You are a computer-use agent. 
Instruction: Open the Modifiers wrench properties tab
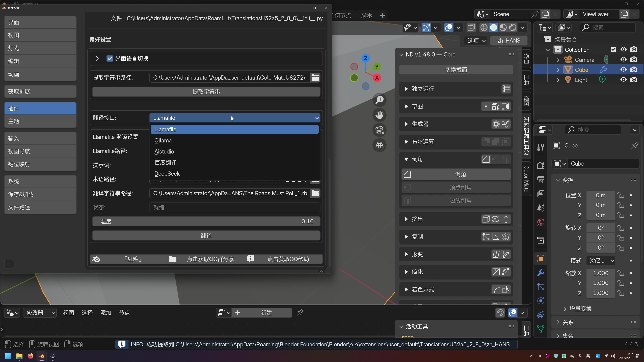coord(541,273)
